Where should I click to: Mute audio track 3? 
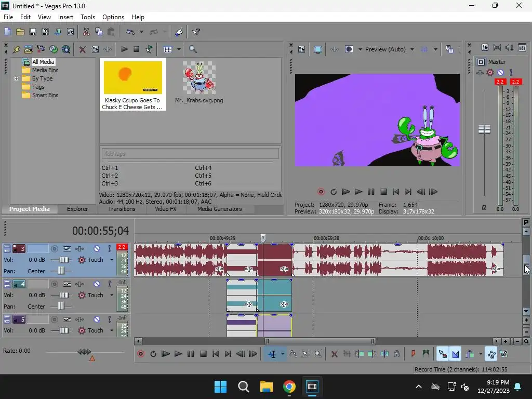pyautogui.click(x=97, y=249)
